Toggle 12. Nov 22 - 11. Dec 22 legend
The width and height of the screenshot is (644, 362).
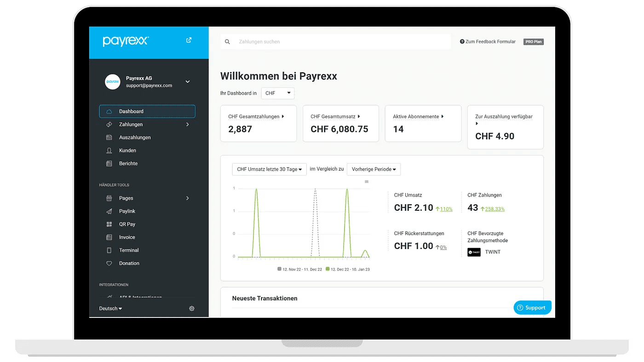[x=300, y=269]
